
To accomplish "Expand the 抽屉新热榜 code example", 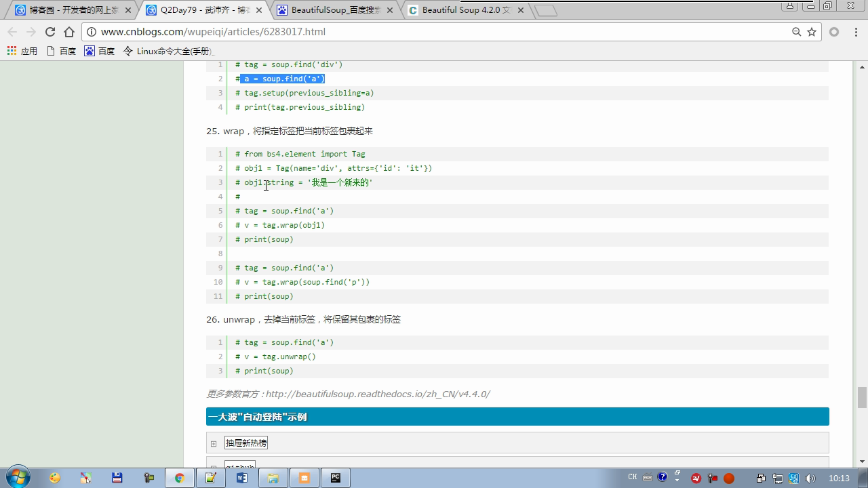I will [x=214, y=443].
